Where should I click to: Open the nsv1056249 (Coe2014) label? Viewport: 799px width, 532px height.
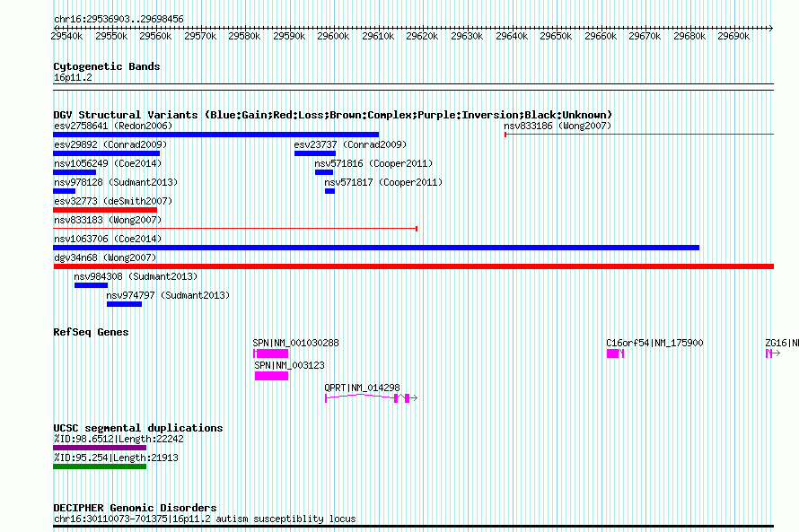[x=108, y=163]
